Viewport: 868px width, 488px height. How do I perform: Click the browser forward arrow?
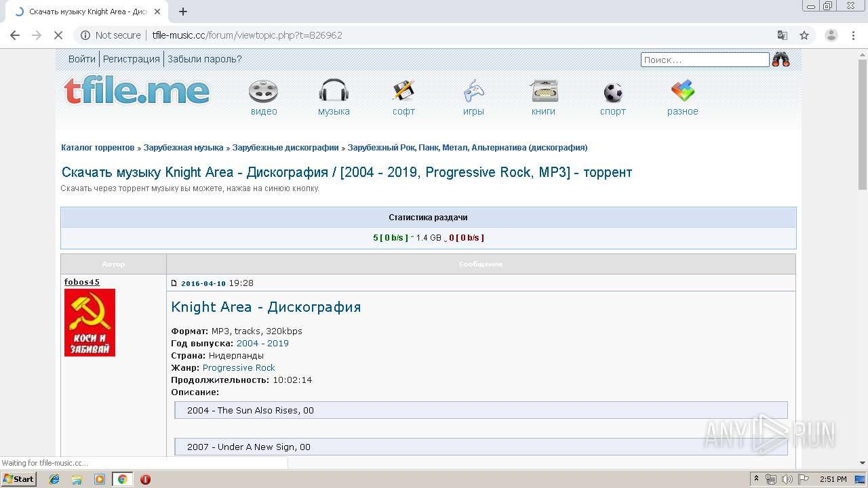(37, 35)
